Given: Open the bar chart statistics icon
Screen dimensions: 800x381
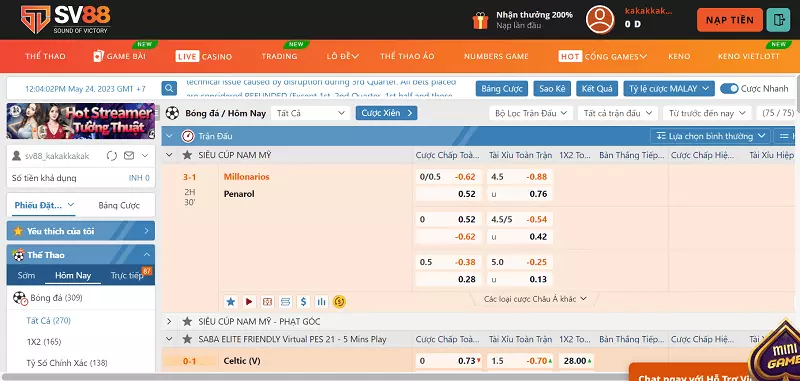Looking at the screenshot, I should point(321,301).
